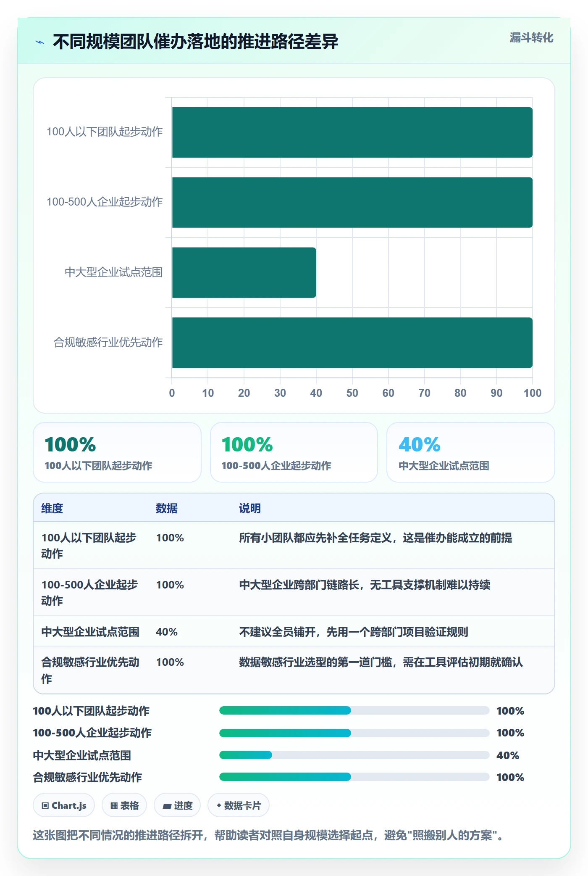Click the 中大型企业试点范围 chart bar

point(244,272)
